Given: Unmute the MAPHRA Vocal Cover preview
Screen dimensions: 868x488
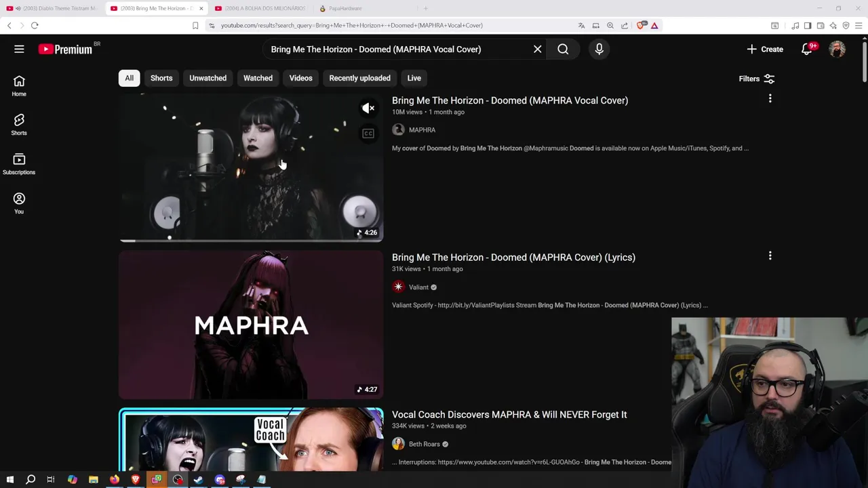Looking at the screenshot, I should coord(368,108).
